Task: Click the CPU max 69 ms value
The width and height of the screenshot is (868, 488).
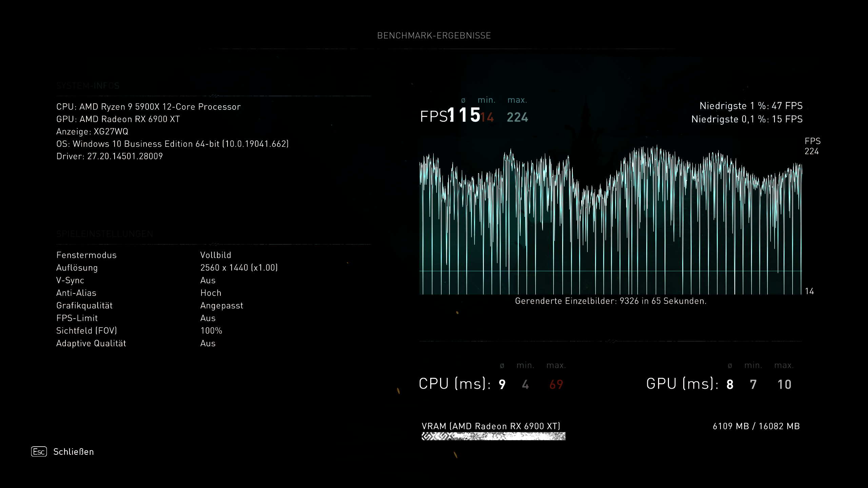Action: (x=556, y=384)
